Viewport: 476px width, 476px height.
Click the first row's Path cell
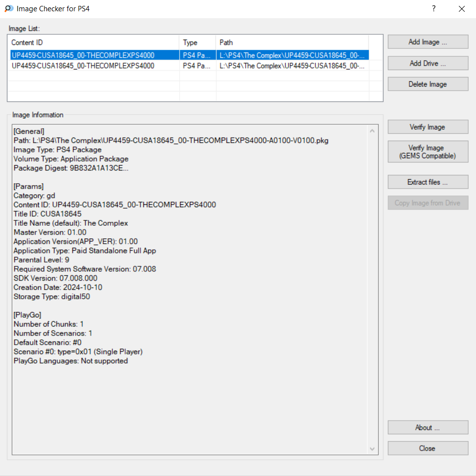pyautogui.click(x=292, y=55)
